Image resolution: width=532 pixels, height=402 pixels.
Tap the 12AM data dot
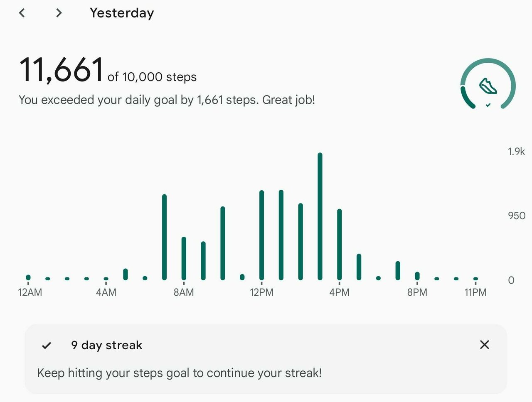[x=28, y=277]
